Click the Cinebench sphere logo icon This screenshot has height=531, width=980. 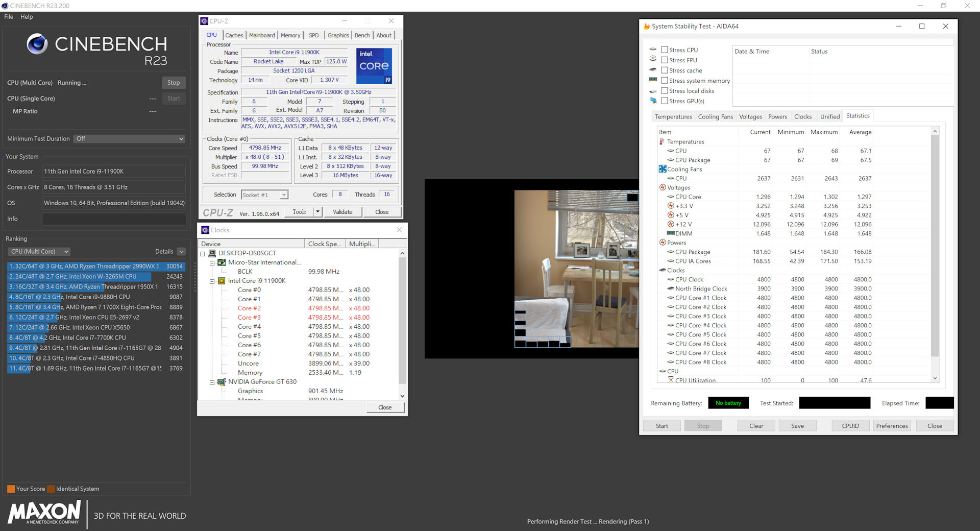click(x=37, y=44)
